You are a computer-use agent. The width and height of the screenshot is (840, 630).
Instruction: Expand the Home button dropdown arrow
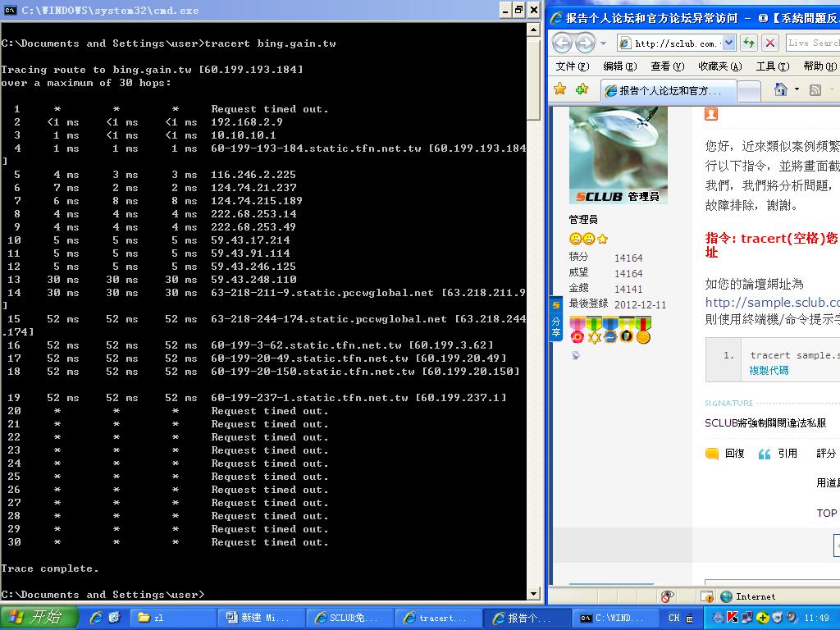click(x=796, y=89)
